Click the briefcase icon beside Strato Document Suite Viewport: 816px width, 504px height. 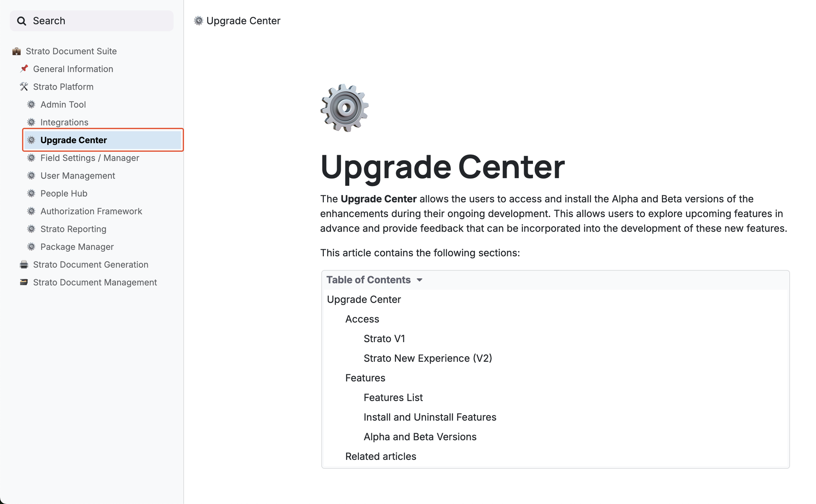click(17, 51)
